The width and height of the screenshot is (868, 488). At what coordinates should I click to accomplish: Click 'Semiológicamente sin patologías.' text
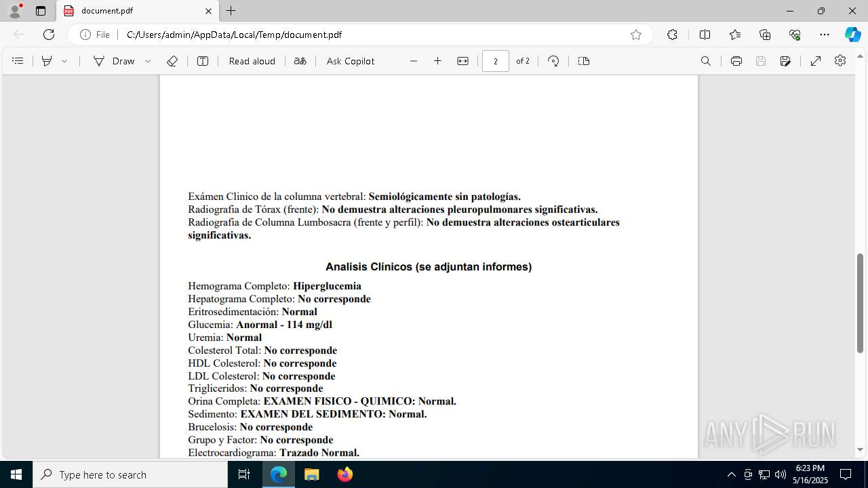point(445,197)
